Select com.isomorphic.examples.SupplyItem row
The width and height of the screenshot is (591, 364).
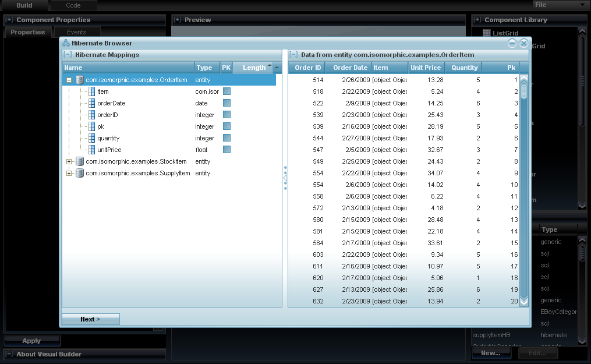tap(169, 173)
